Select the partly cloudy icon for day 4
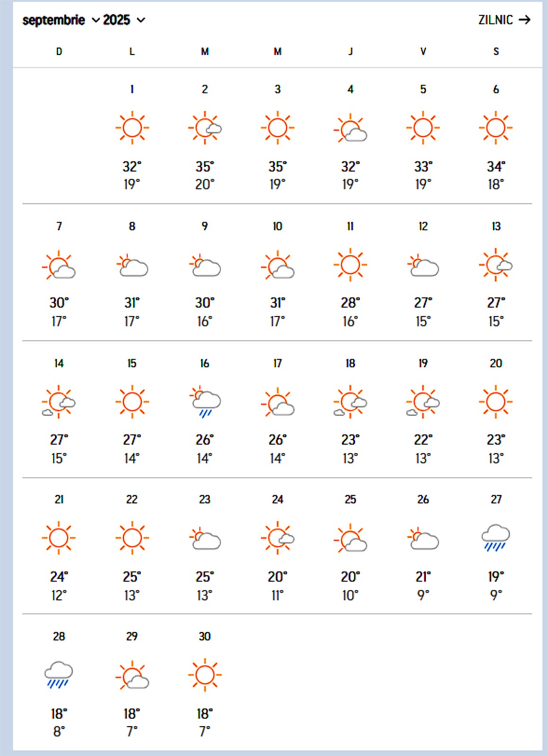This screenshot has width=548, height=756. pos(350,129)
